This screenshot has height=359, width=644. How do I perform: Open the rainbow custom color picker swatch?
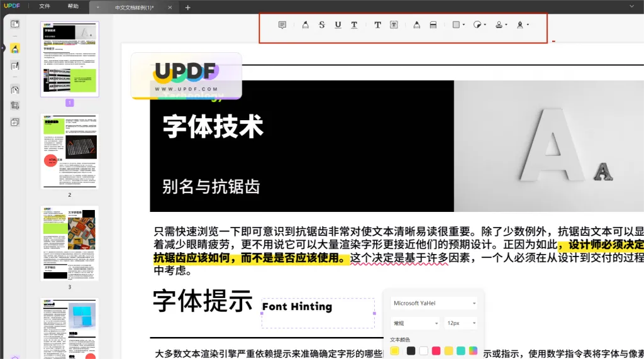click(x=473, y=351)
